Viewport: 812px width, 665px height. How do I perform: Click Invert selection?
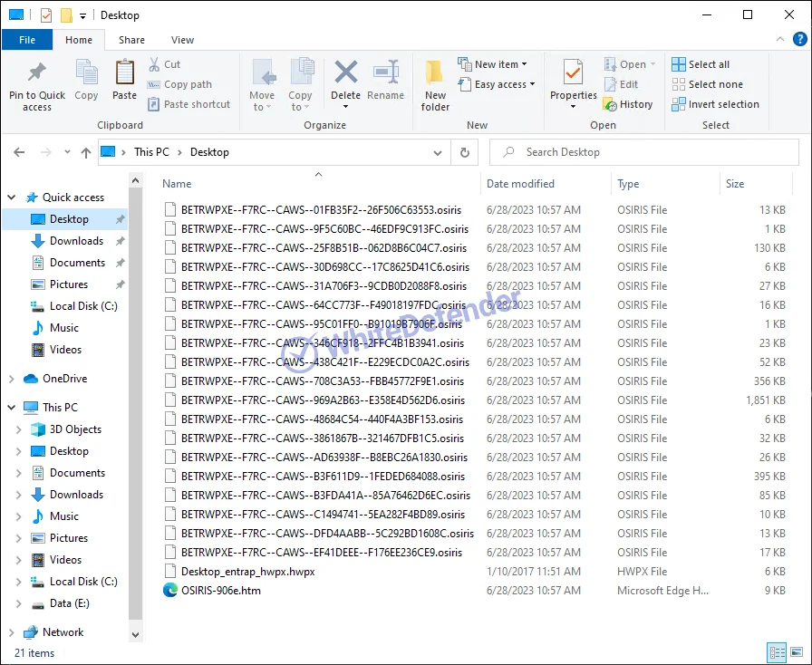[x=722, y=104]
